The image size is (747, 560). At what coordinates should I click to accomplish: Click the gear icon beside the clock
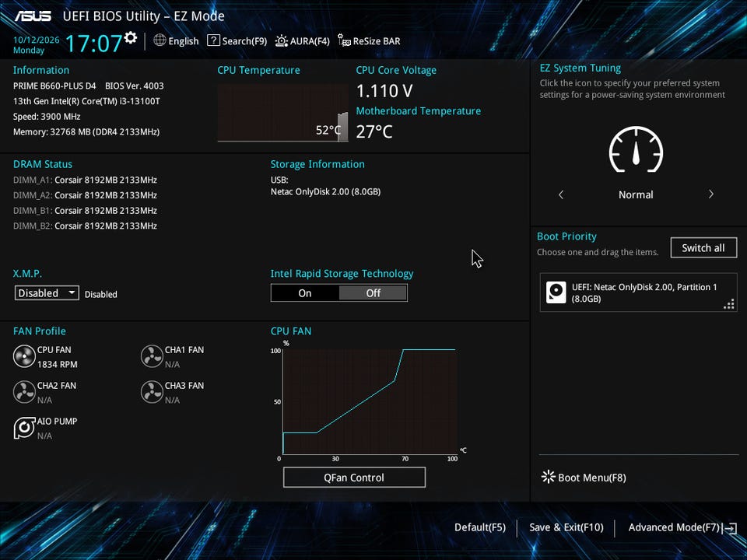pos(131,37)
